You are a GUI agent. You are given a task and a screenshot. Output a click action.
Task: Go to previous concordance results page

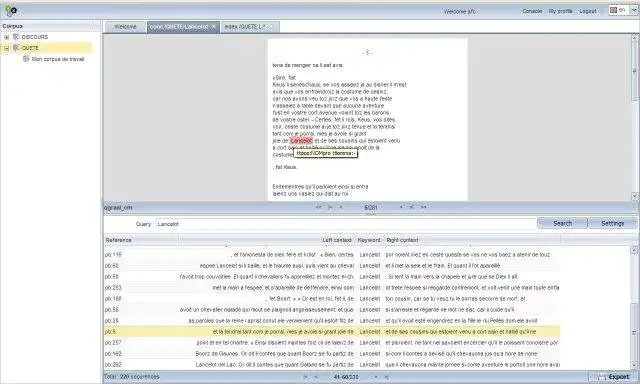[316, 377]
